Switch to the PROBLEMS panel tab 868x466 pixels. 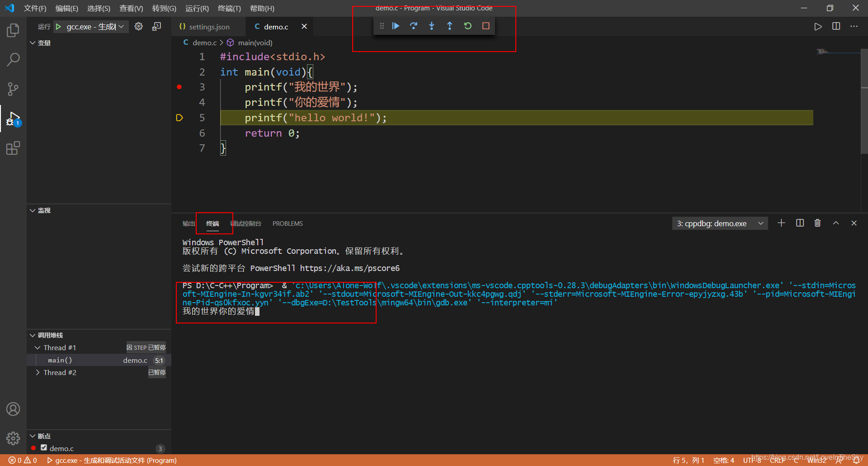(288, 223)
